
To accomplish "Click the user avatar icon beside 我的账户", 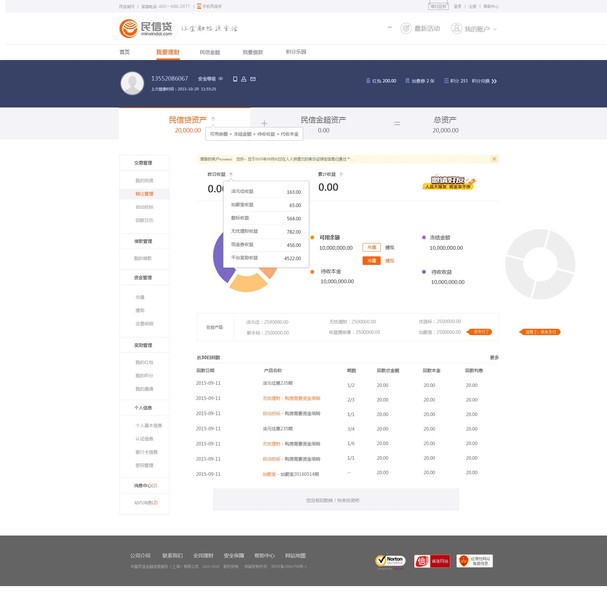I will 456,28.
